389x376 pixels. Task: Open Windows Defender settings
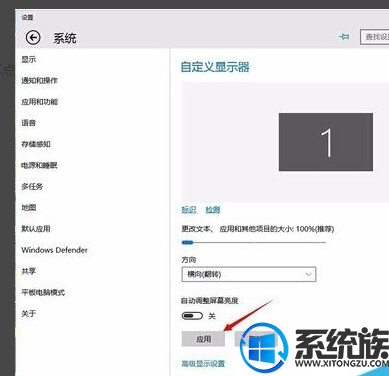click(x=54, y=250)
